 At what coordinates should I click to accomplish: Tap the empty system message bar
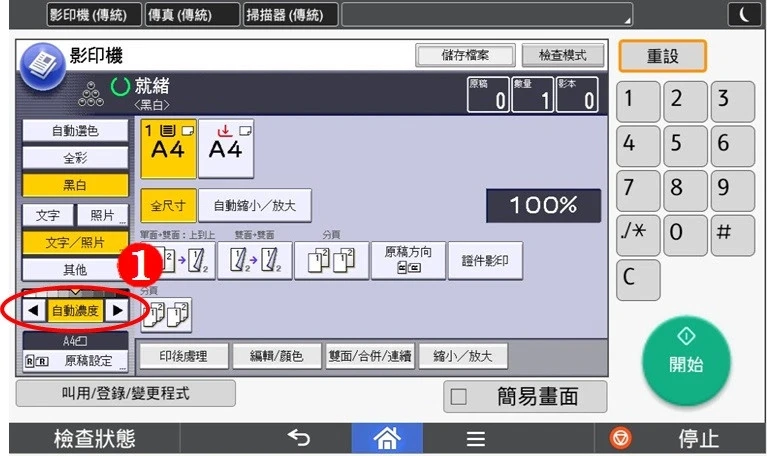(x=487, y=14)
